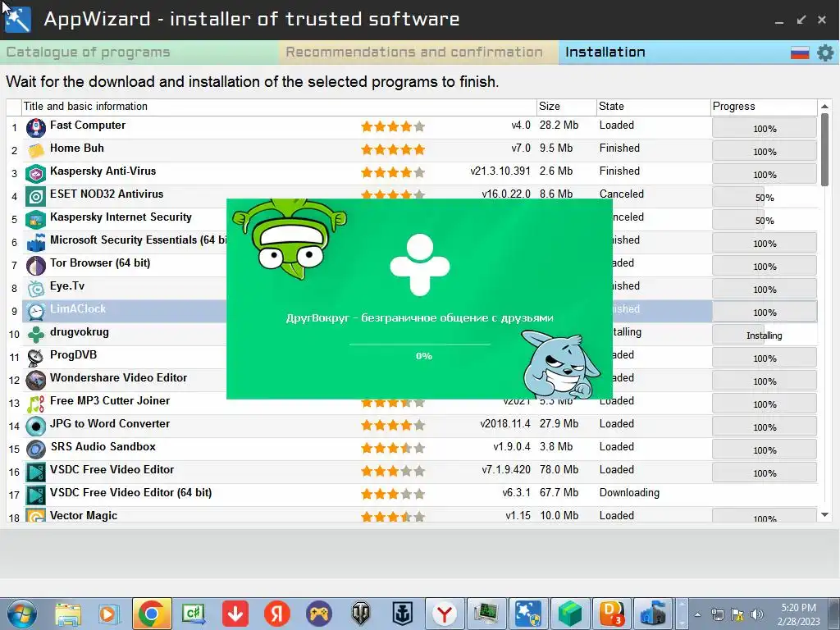Click the drugvokrug Installing progress bar
Screen dimensions: 840x630
coord(765,335)
